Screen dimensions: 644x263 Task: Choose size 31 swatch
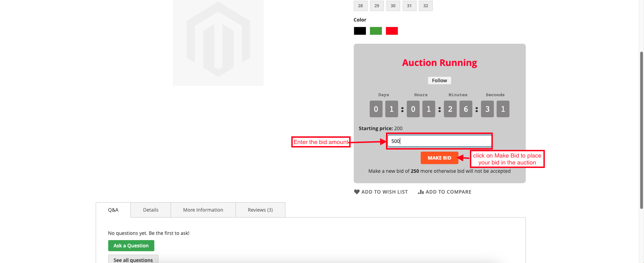(x=409, y=6)
